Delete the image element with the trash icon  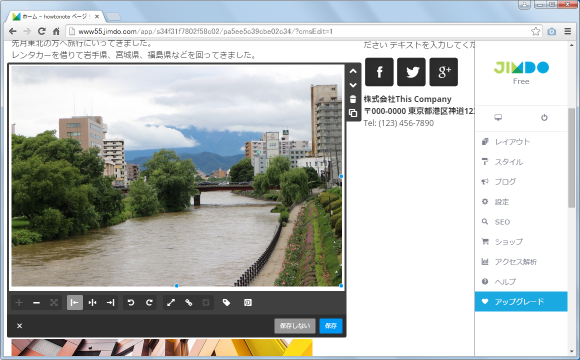(353, 99)
